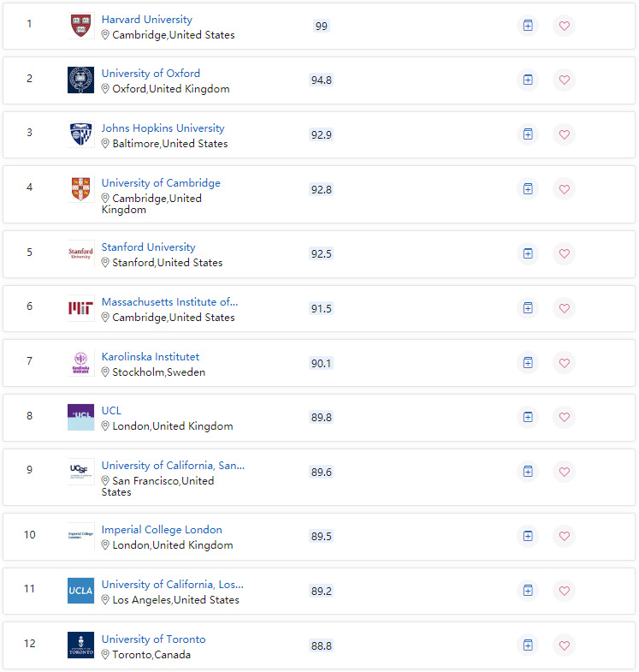The height and width of the screenshot is (672, 639).
Task: Favorite Harvard University with heart icon
Action: coord(564,26)
